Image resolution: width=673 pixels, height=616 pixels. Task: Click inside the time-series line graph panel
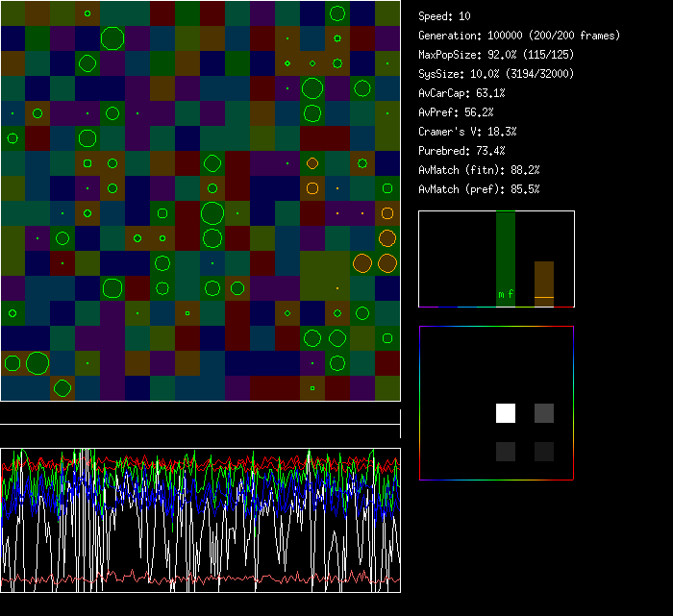point(200,519)
